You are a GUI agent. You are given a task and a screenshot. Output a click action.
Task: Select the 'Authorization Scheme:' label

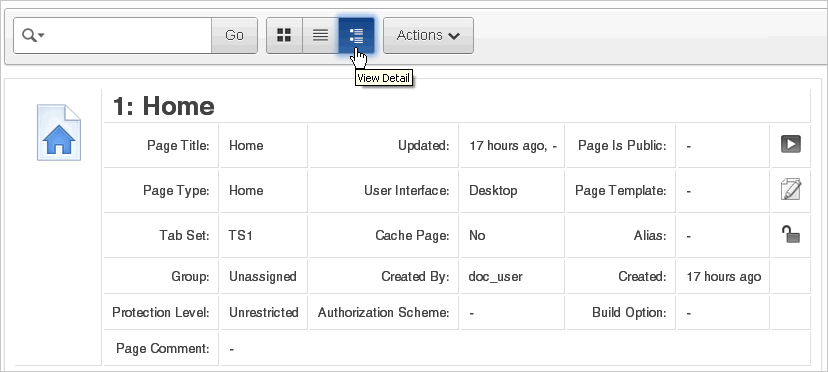pyautogui.click(x=383, y=312)
